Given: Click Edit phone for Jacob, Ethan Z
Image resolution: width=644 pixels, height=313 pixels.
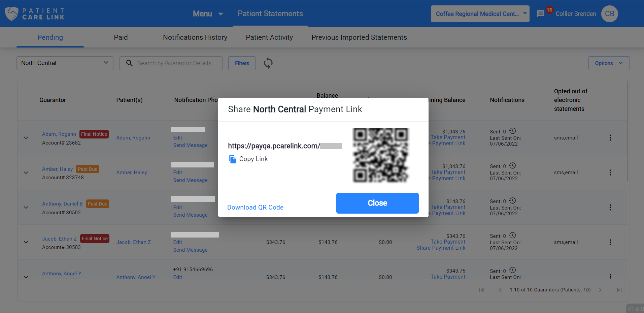Looking at the screenshot, I should (x=178, y=242).
